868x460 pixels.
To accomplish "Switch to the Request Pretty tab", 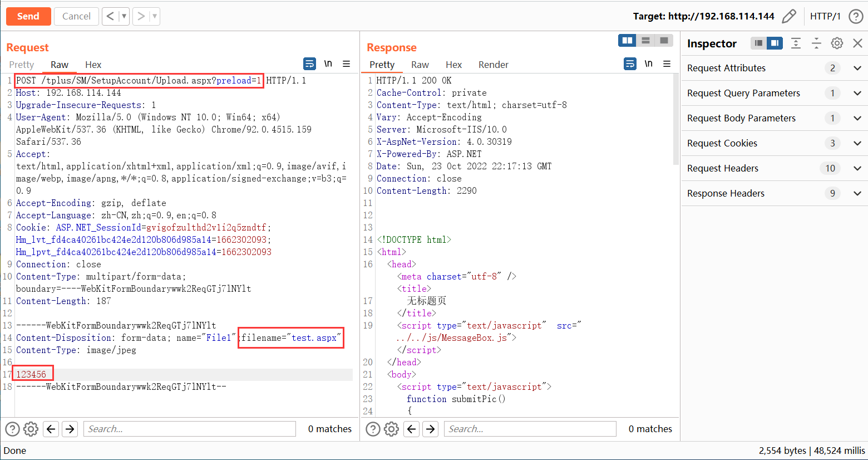I will (22, 65).
